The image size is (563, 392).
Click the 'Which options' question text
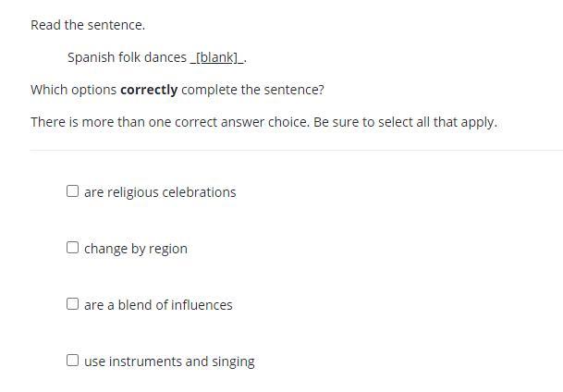point(73,90)
